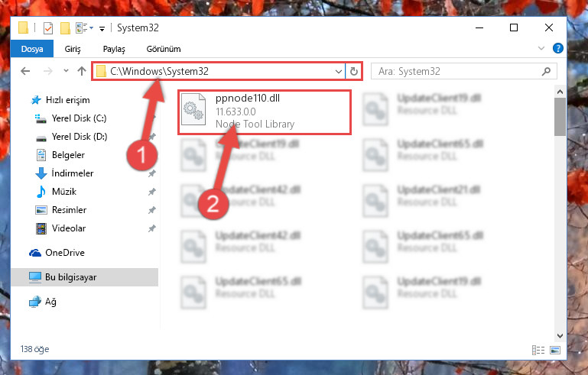Switch to the Görünüm ribbon tab
Viewport: 588px width, 375px height.
pos(164,49)
